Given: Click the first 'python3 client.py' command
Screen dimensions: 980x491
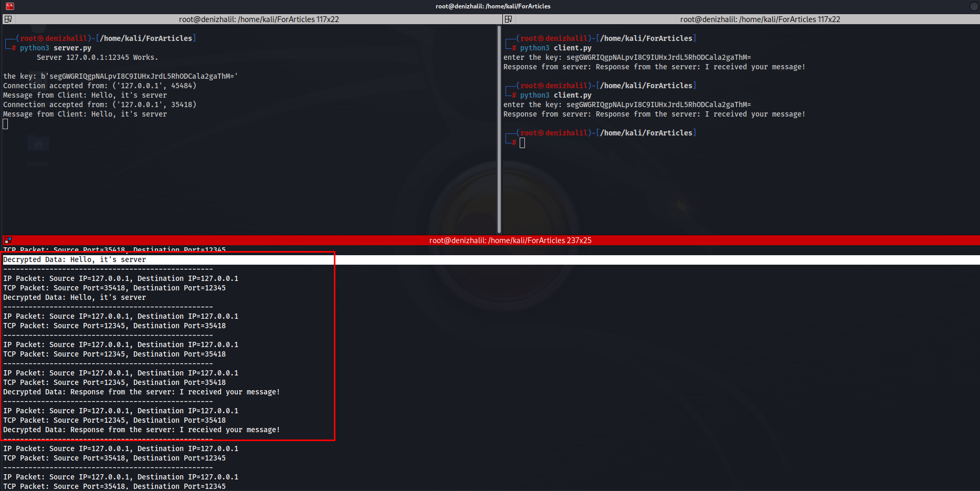Looking at the screenshot, I should (x=555, y=48).
